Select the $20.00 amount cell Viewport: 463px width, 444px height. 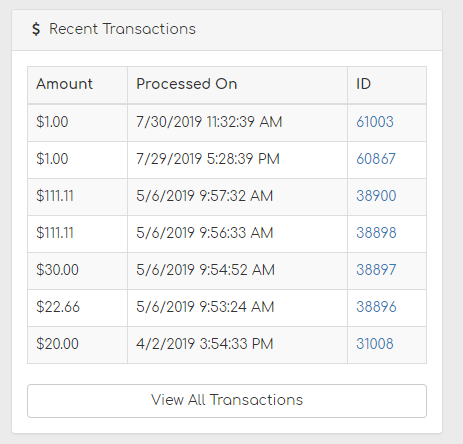(77, 345)
